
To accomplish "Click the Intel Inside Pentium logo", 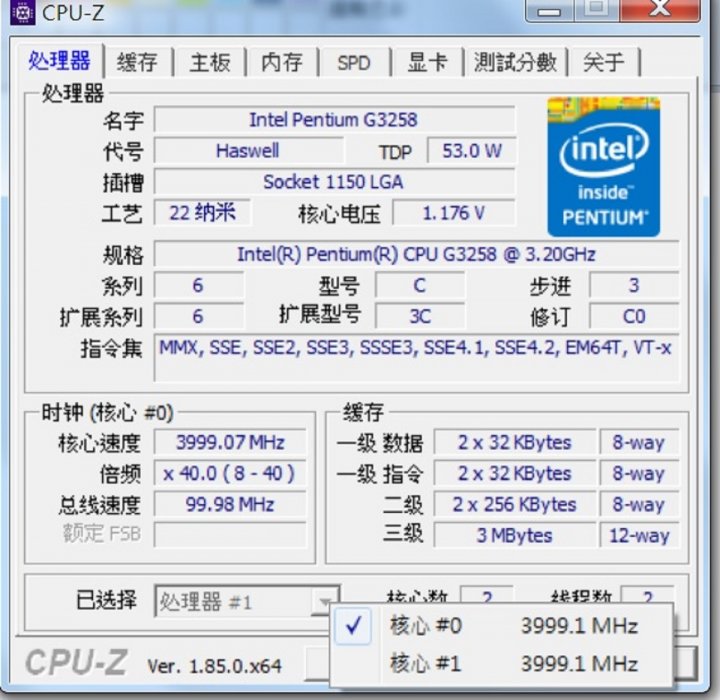I will (x=603, y=167).
